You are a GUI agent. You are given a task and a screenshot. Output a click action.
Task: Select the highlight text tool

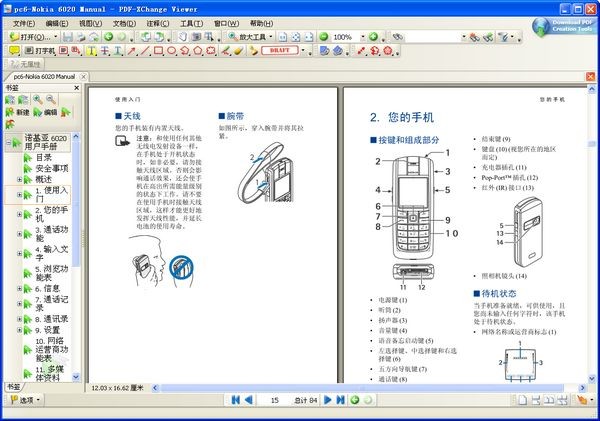coord(91,51)
